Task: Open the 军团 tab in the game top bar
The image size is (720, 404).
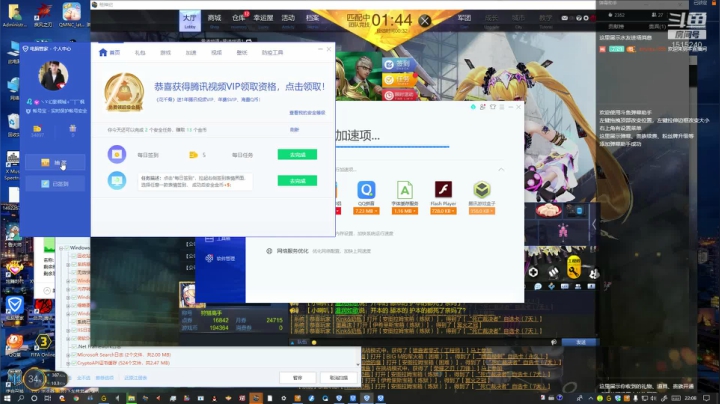Action: (464, 20)
